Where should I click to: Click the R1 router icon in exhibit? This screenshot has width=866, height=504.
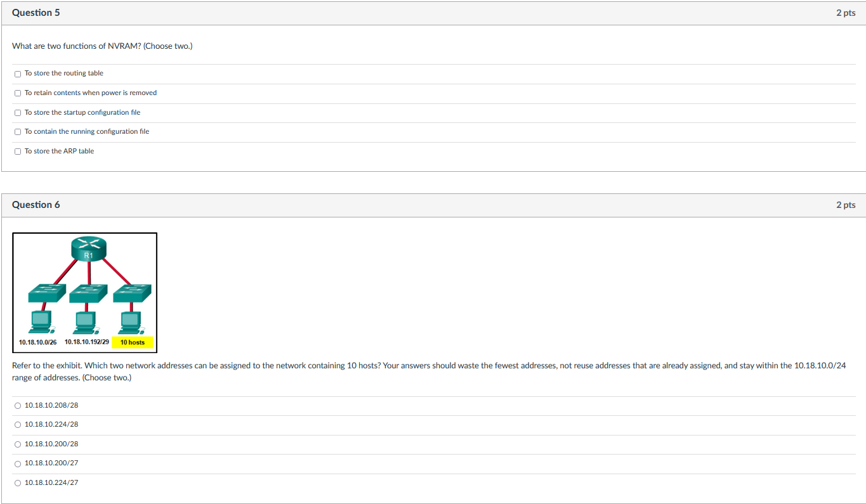pyautogui.click(x=88, y=248)
